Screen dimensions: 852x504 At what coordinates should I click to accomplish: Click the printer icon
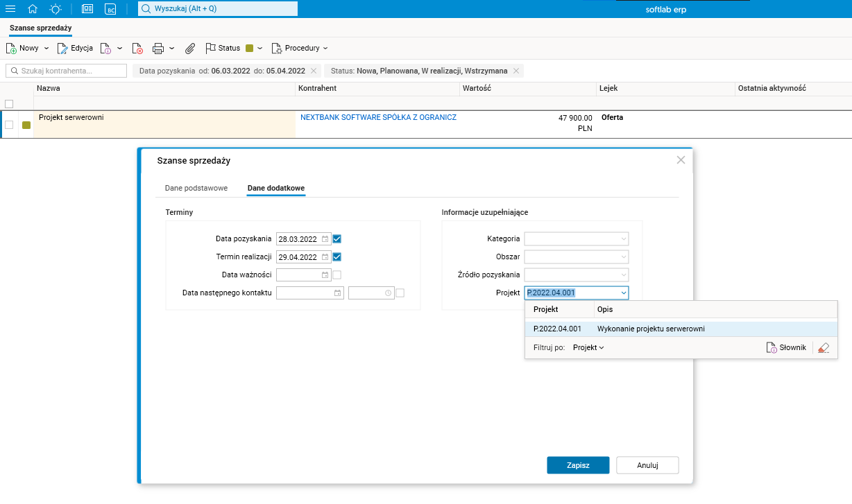point(157,49)
